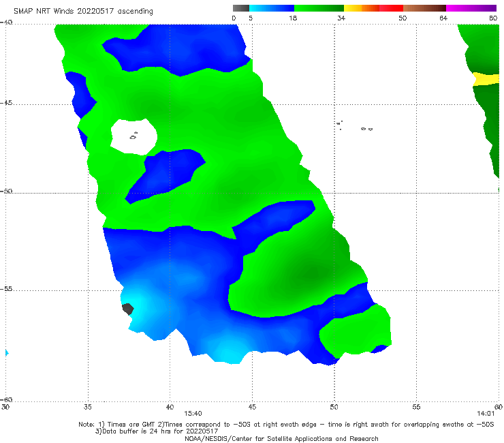Click the data buffer 24 hrs note
The height and width of the screenshot is (443, 504).
point(157,431)
